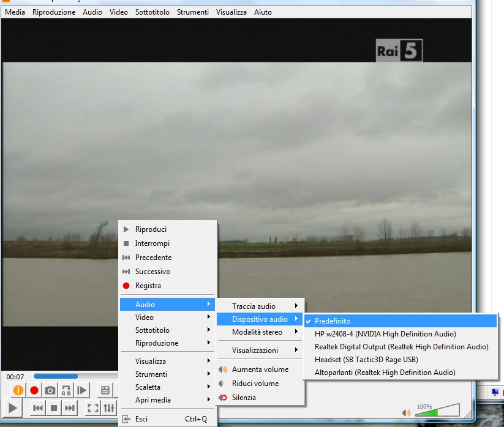
Task: Open the Video menu in the menu bar
Action: [x=119, y=12]
